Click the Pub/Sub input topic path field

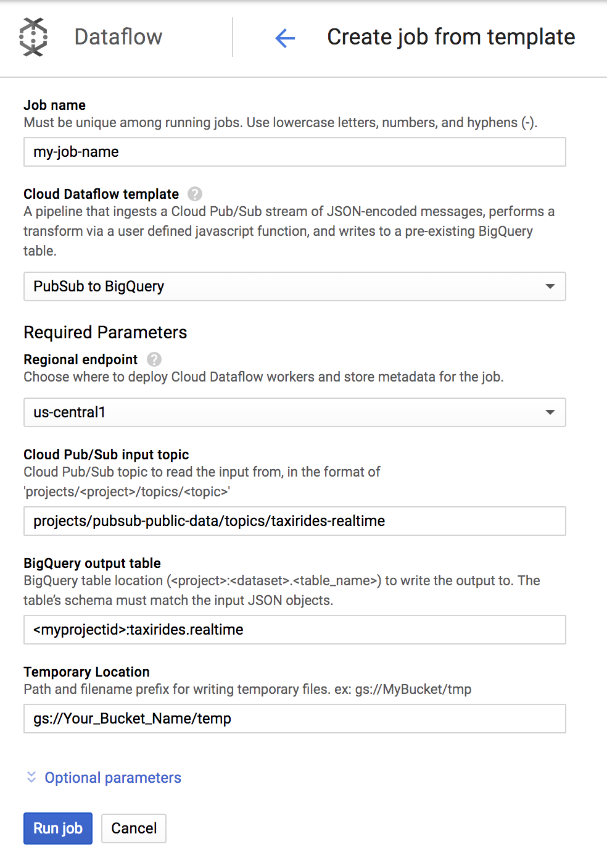[x=295, y=521]
